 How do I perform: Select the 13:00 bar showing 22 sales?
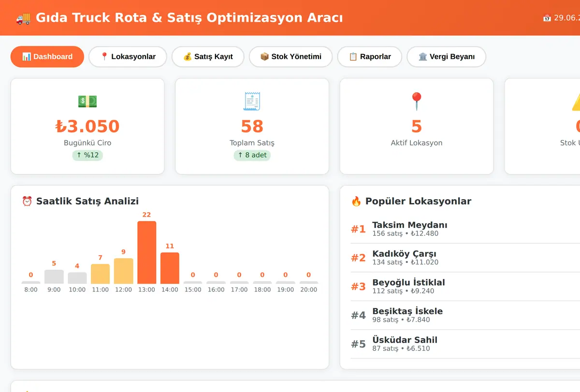point(147,252)
